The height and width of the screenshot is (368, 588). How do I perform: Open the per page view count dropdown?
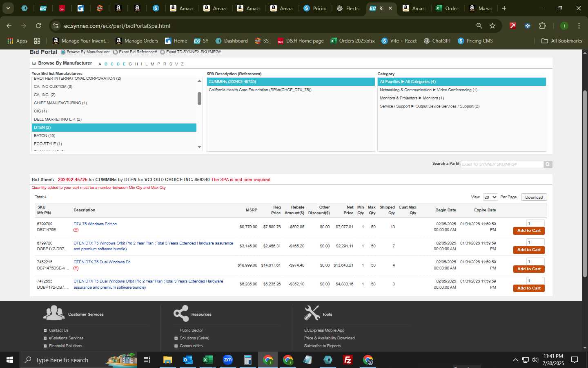pos(490,197)
